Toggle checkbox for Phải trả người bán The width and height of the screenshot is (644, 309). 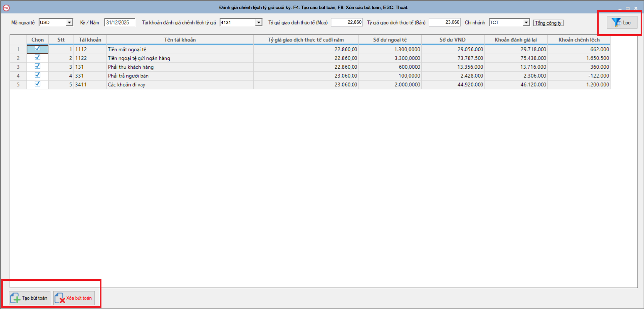point(38,75)
